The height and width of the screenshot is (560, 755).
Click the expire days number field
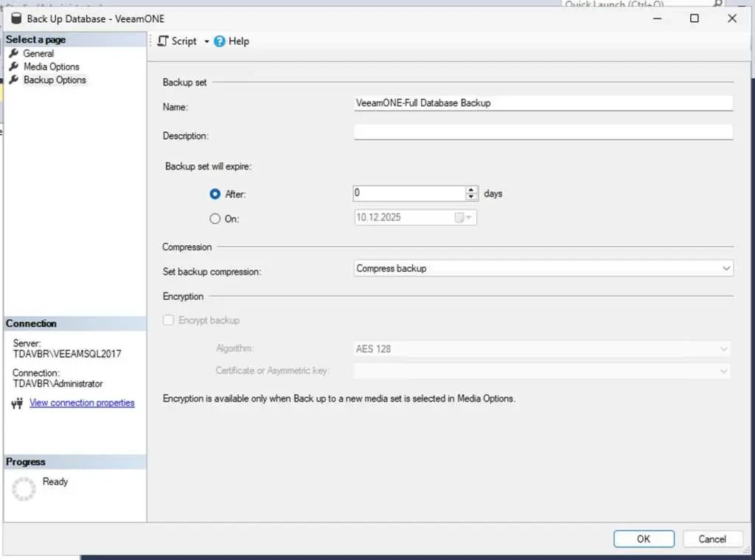pos(409,193)
